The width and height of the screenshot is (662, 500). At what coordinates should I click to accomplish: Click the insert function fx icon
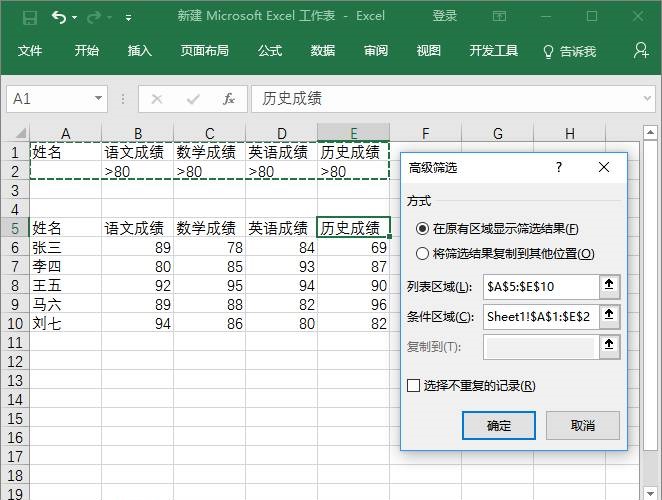coord(229,99)
